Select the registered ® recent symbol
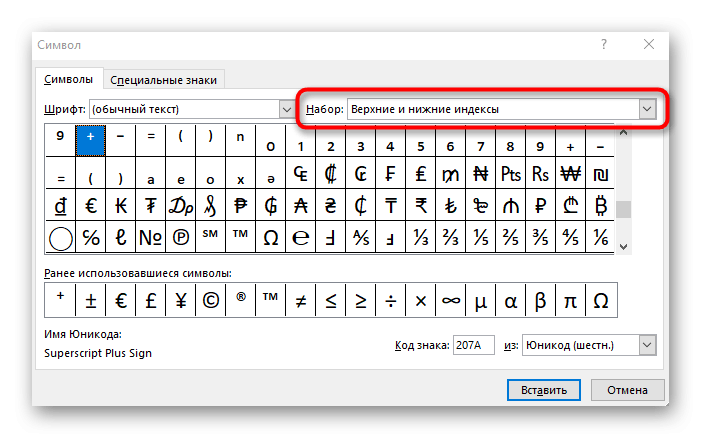Screen dimensions: 701x438 (240, 300)
